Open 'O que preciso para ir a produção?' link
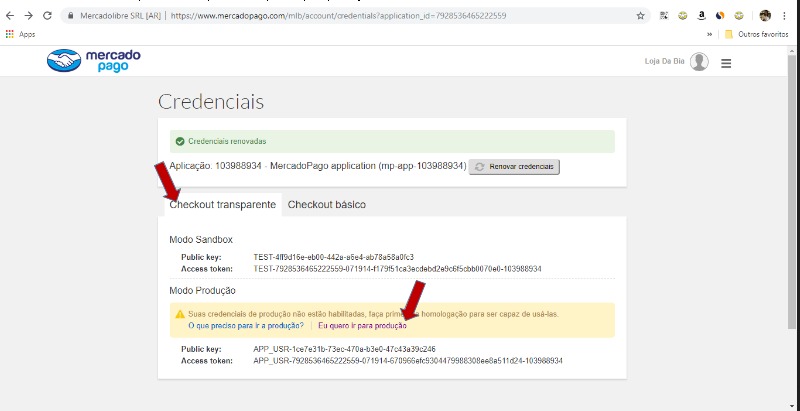The width and height of the screenshot is (800, 411). 246,325
